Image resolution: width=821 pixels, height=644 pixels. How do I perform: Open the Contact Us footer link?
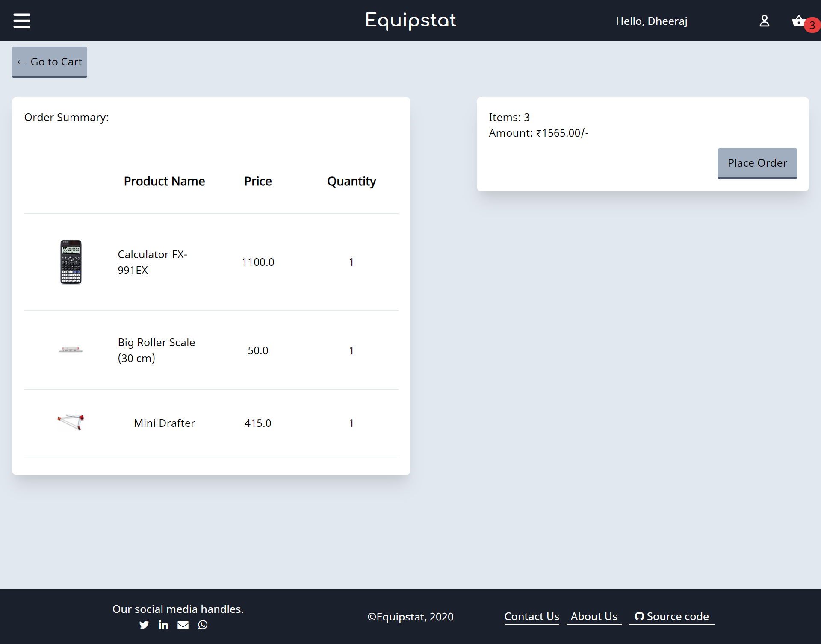532,616
